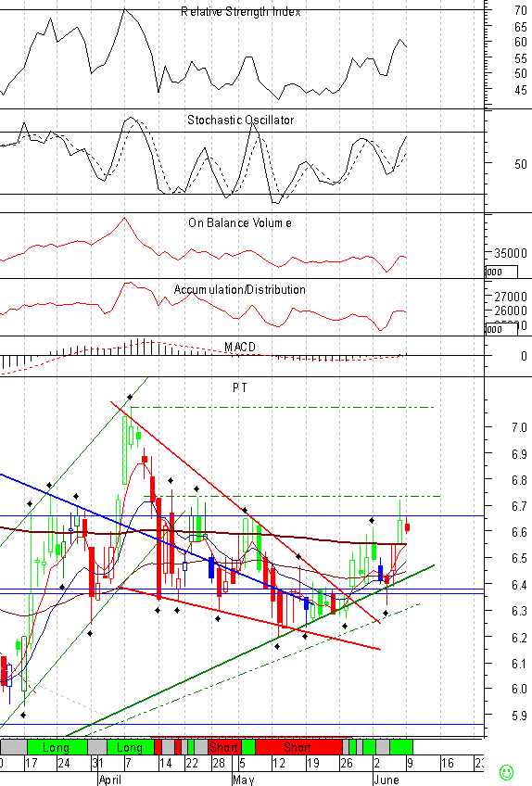Select the June month label
This screenshot has width=532, height=786.
coord(386,780)
